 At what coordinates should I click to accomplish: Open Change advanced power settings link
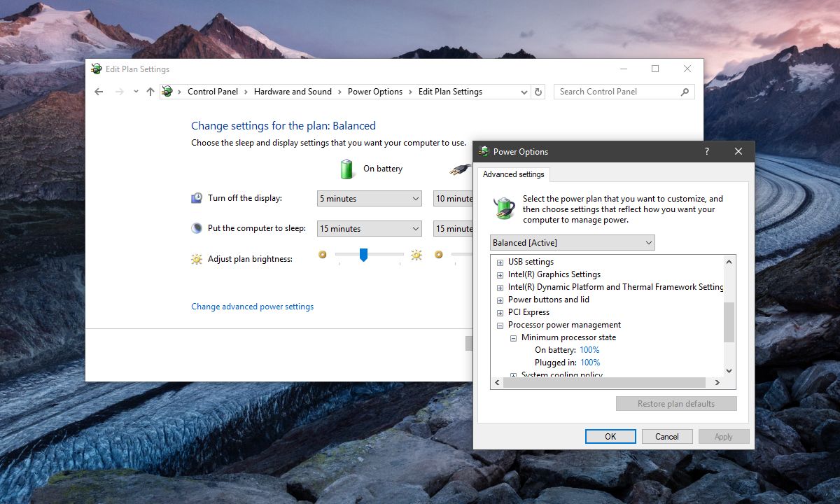(252, 306)
